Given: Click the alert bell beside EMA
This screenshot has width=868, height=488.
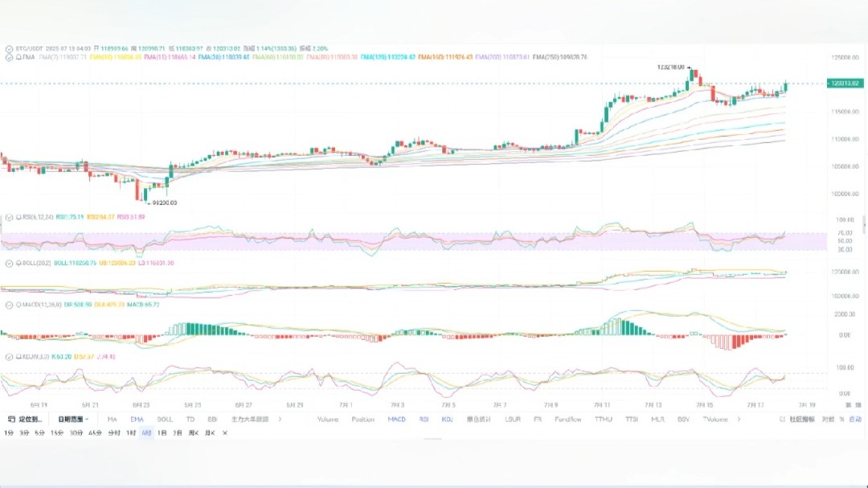Looking at the screenshot, I should coord(18,57).
